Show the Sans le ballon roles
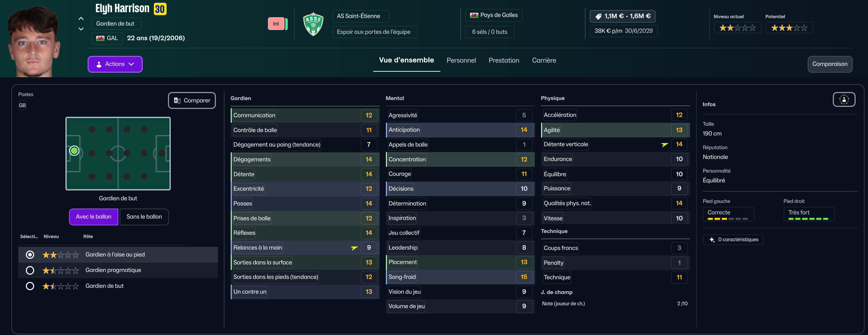This screenshot has width=868, height=335. point(144,217)
